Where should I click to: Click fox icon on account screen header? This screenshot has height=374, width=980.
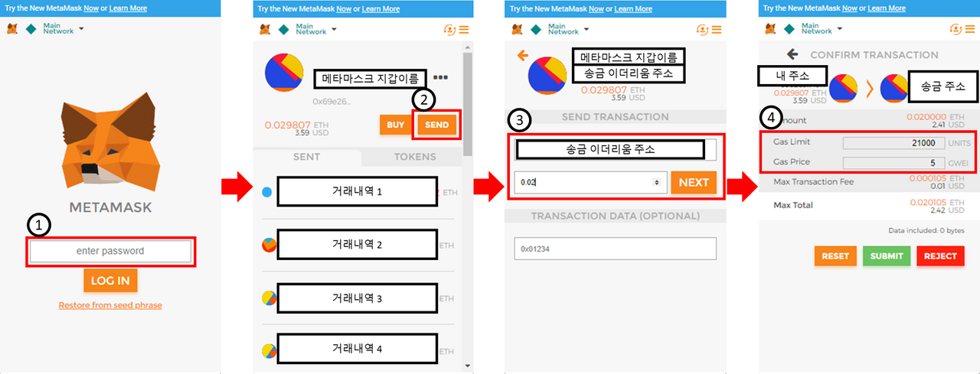265,29
